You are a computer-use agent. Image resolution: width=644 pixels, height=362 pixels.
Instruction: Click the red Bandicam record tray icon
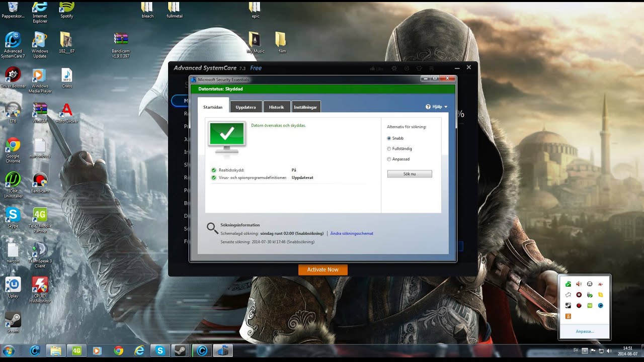[579, 305]
